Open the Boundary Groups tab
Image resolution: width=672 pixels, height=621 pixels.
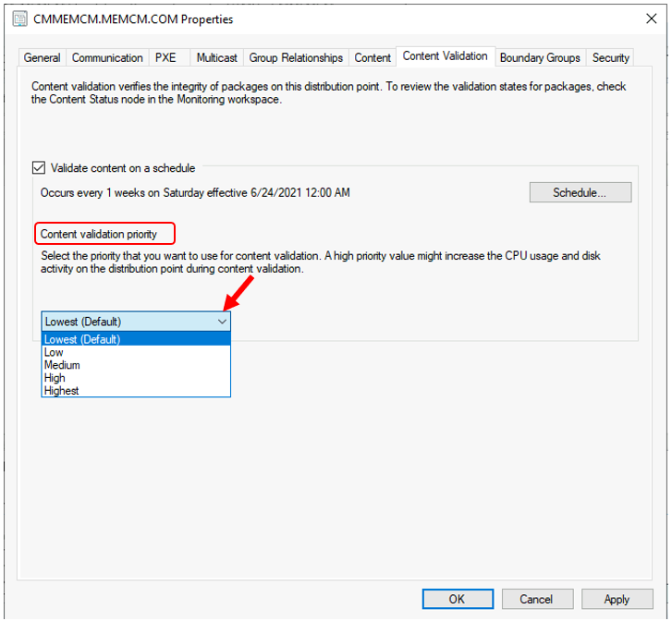tap(540, 57)
